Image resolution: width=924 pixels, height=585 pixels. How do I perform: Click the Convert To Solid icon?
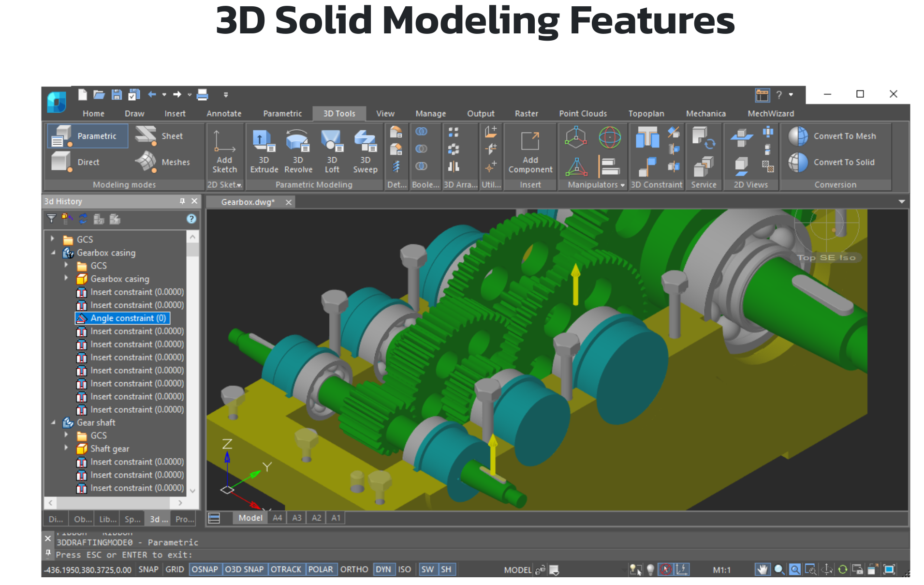click(x=798, y=162)
